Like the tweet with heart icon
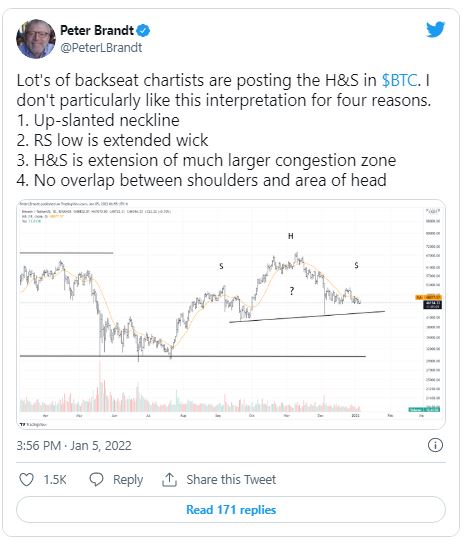The height and width of the screenshot is (542, 465). 26,479
